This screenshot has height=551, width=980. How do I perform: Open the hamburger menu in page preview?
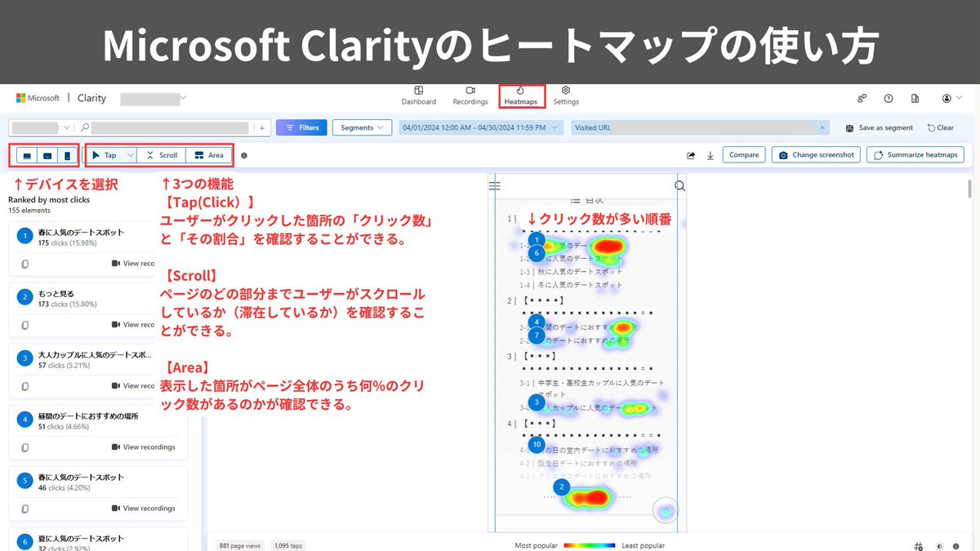[494, 186]
